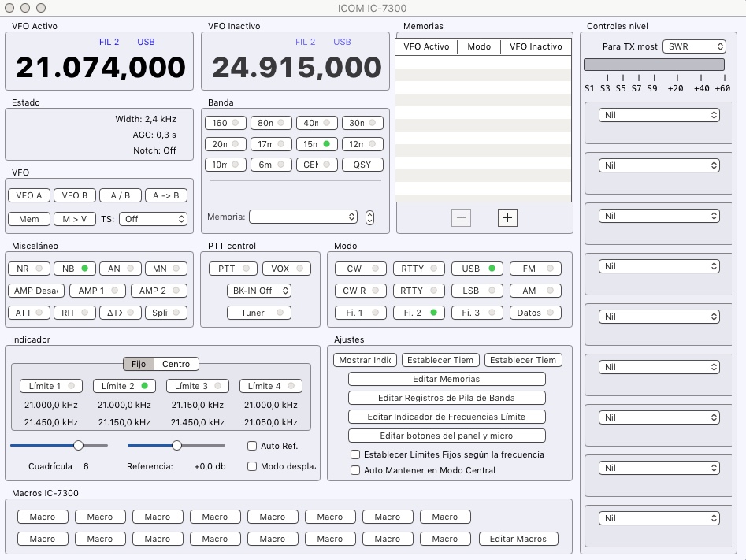Open the TS Off dropdown
This screenshot has height=560, width=746.
click(153, 219)
